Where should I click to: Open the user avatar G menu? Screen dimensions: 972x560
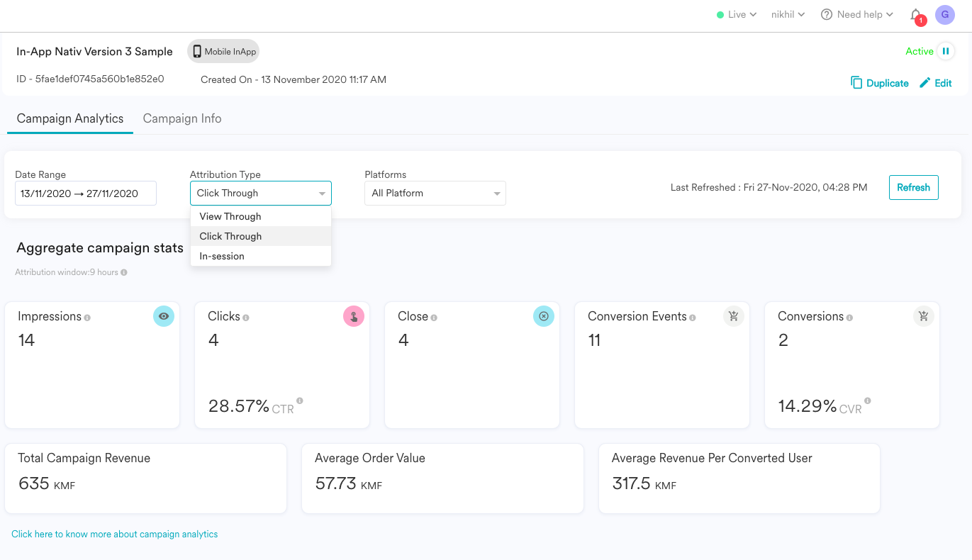pyautogui.click(x=944, y=15)
